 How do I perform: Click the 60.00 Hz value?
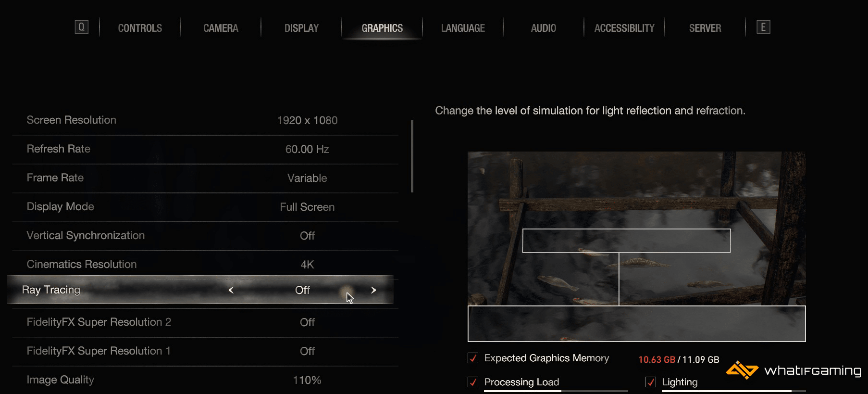coord(307,149)
